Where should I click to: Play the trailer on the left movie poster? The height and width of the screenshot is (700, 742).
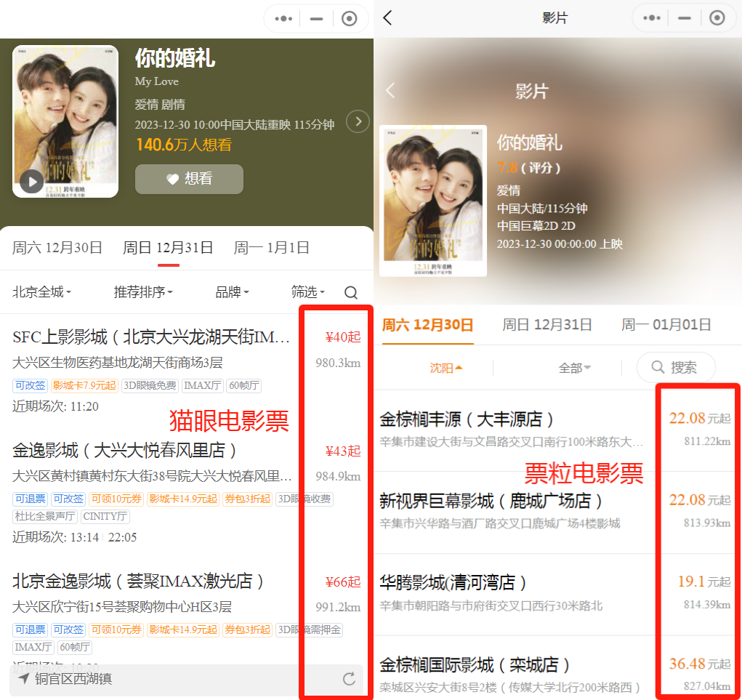coord(32,181)
